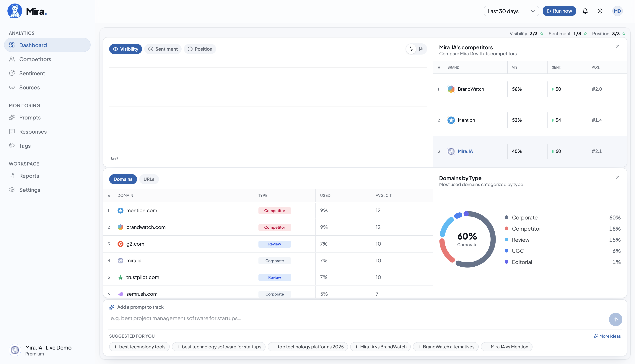Viewport: 635px width, 364px height.
Task: Toggle light/dark theme sun icon
Action: [x=600, y=11]
